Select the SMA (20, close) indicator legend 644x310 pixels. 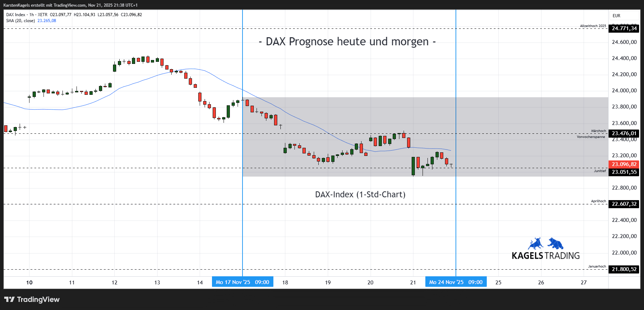(20, 21)
